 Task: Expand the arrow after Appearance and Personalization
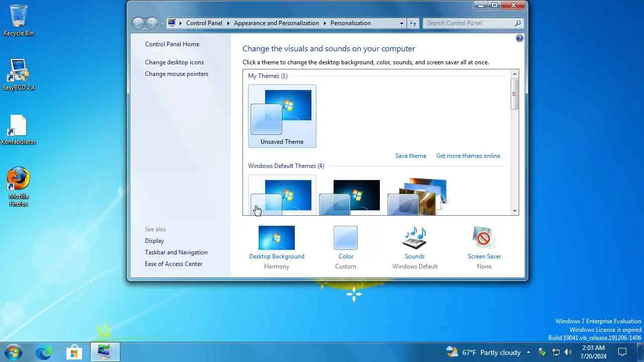coord(325,23)
